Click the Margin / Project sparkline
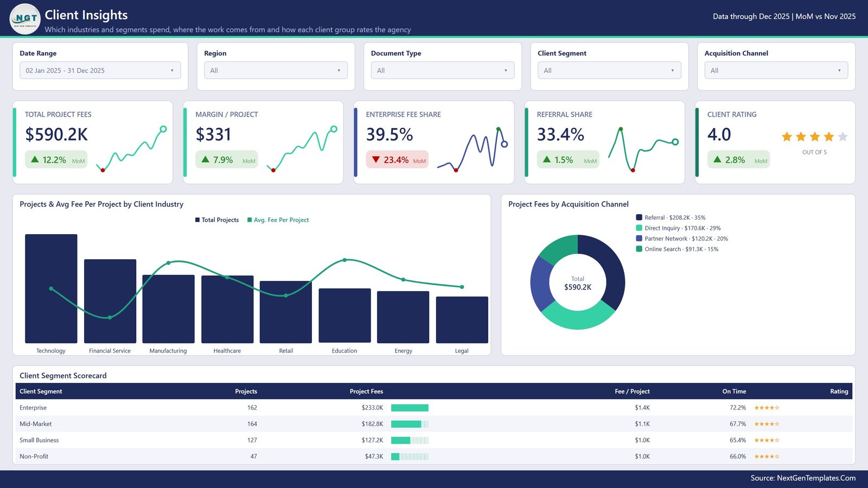 click(x=302, y=149)
